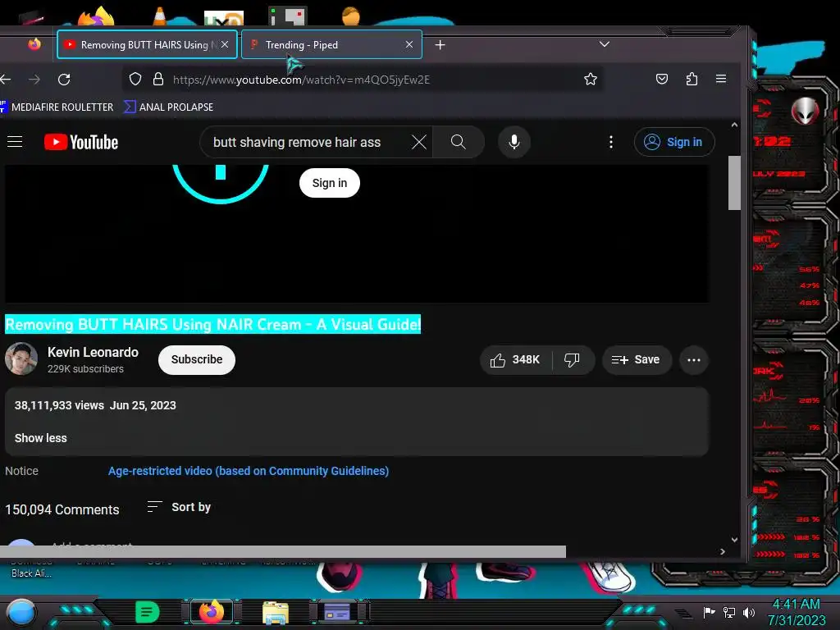Open volume speaker tray icon
The width and height of the screenshot is (840, 630).
click(x=749, y=612)
